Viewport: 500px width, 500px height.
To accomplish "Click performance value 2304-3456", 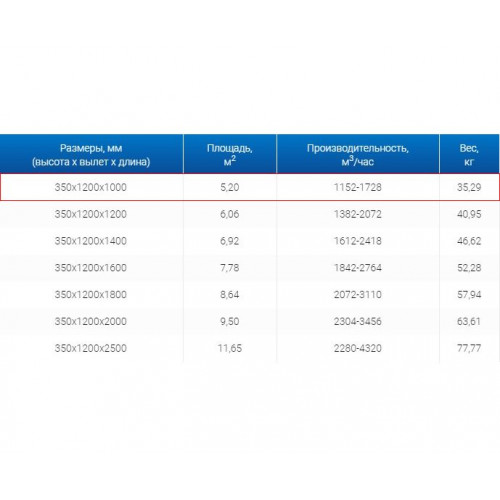I will (x=358, y=322).
